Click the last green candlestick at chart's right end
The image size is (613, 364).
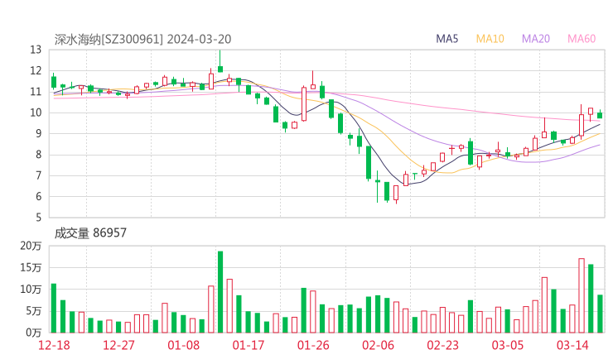600,115
